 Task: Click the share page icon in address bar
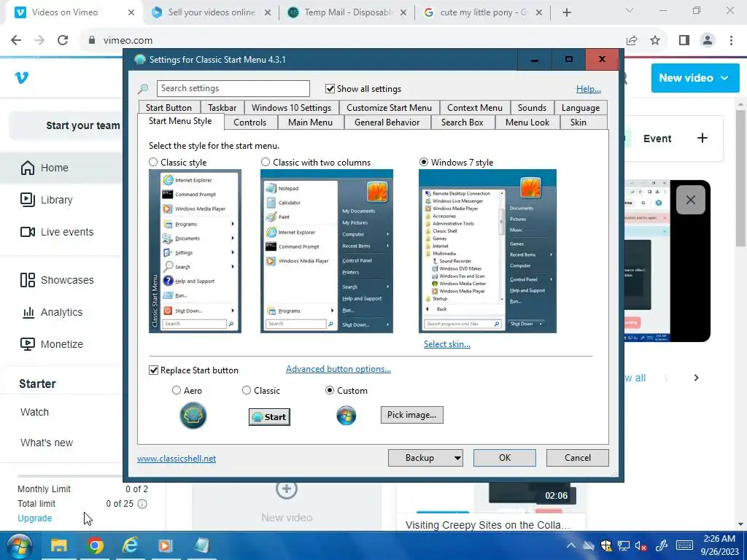click(632, 41)
